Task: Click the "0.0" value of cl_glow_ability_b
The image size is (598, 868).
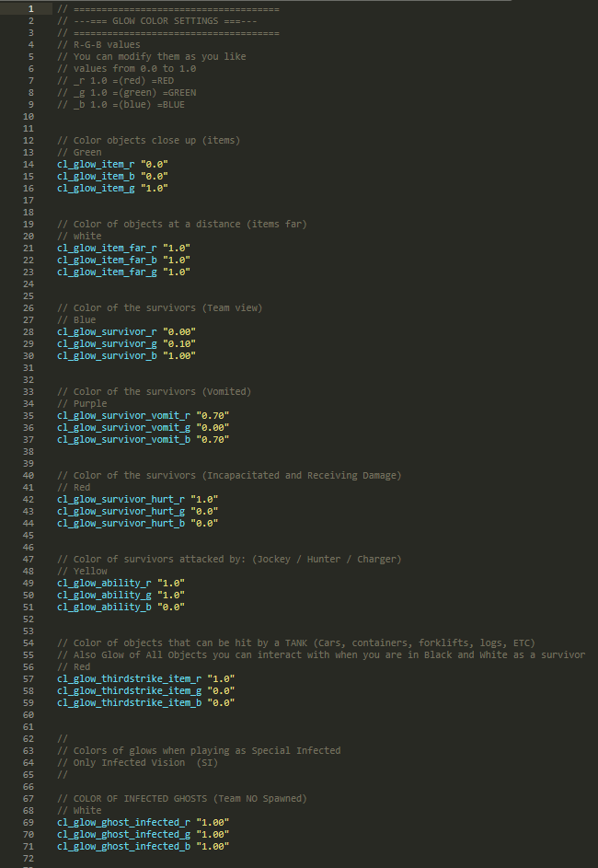Action: pyautogui.click(x=171, y=607)
